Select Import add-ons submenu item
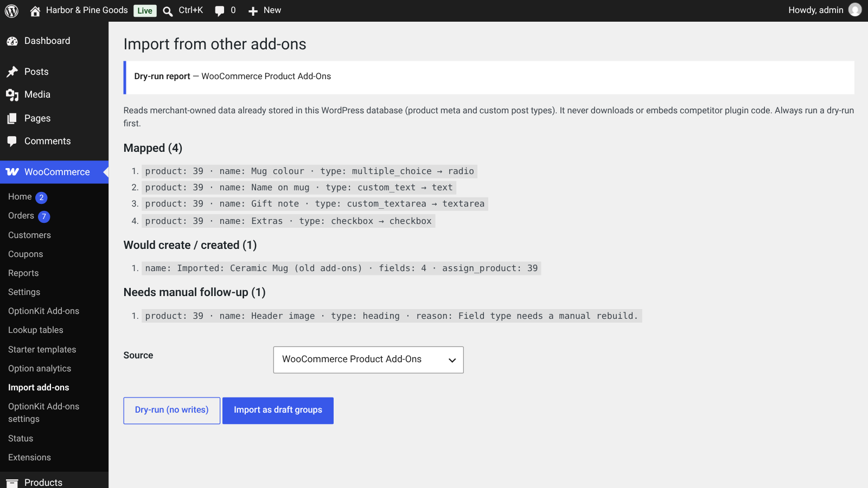Image resolution: width=868 pixels, height=488 pixels. point(39,388)
